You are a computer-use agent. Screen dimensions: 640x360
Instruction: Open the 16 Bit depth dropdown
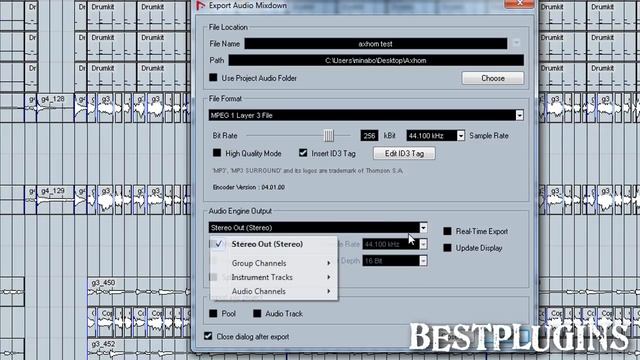pyautogui.click(x=423, y=261)
